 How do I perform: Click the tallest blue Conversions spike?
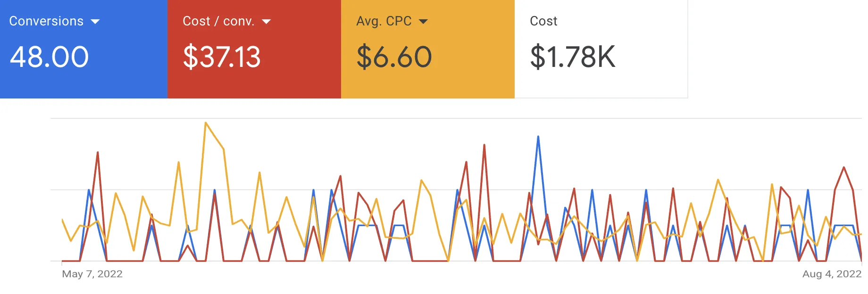538,137
